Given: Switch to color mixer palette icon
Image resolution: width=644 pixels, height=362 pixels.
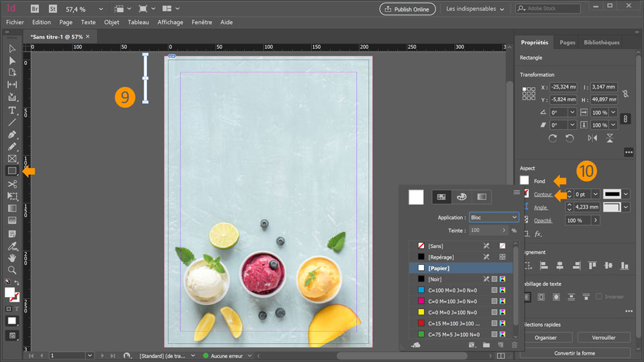Looking at the screenshot, I should point(462,197).
